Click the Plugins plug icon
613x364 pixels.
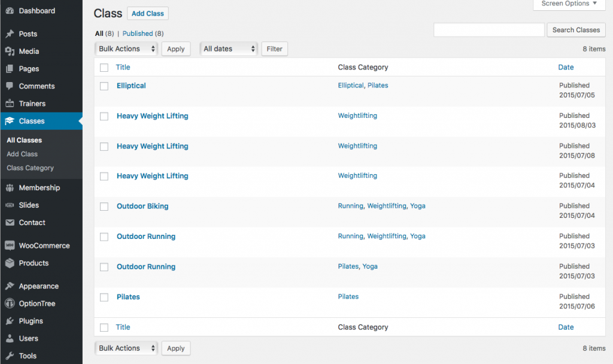tap(10, 321)
